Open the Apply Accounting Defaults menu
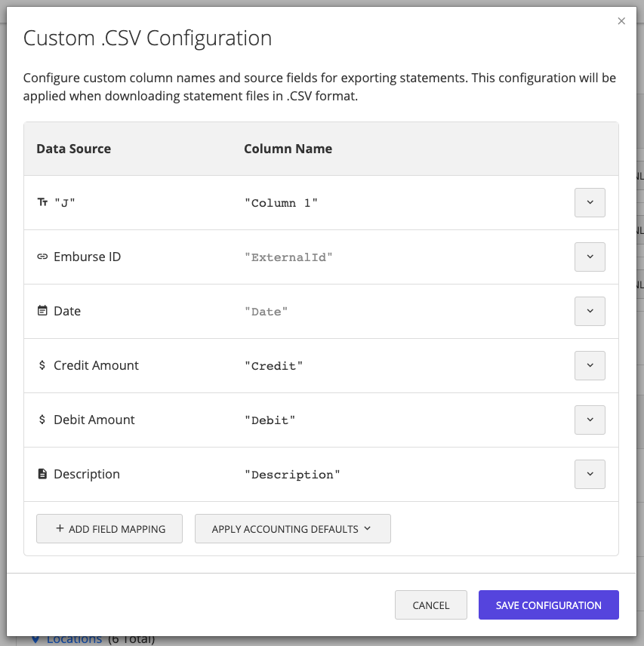This screenshot has height=646, width=644. pos(292,528)
